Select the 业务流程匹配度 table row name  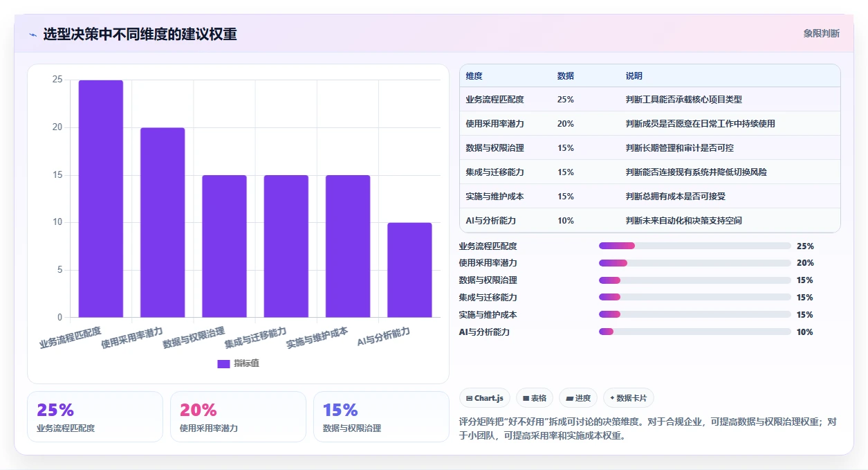(495, 100)
